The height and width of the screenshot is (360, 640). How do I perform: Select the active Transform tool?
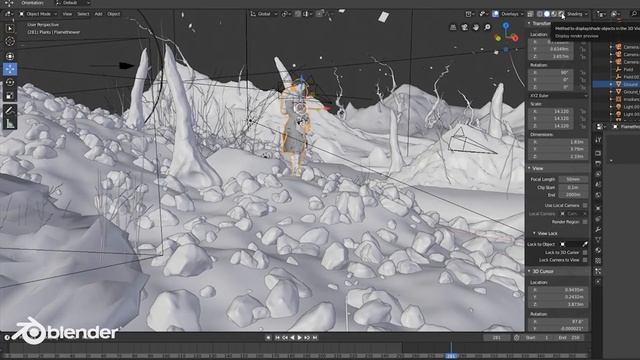(x=10, y=69)
